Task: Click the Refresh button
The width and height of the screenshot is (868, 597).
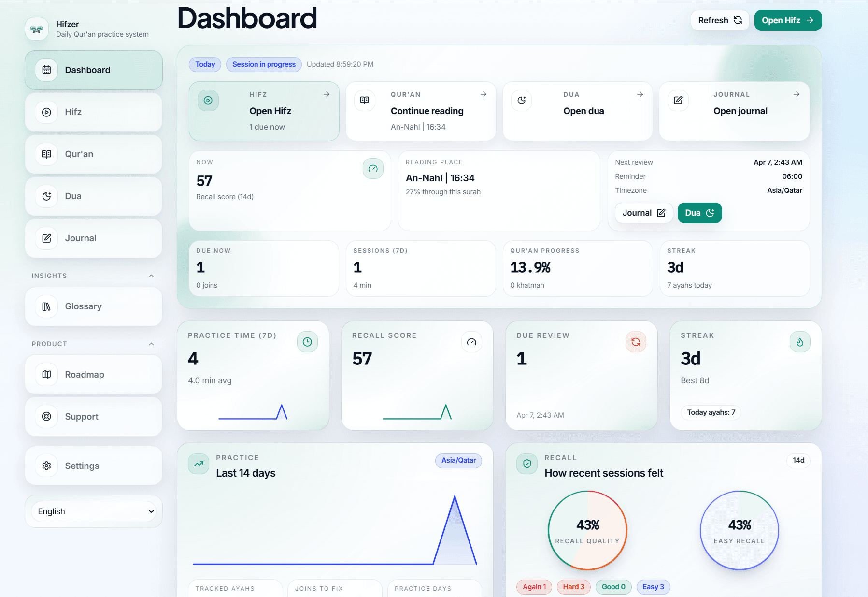Action: (x=720, y=20)
